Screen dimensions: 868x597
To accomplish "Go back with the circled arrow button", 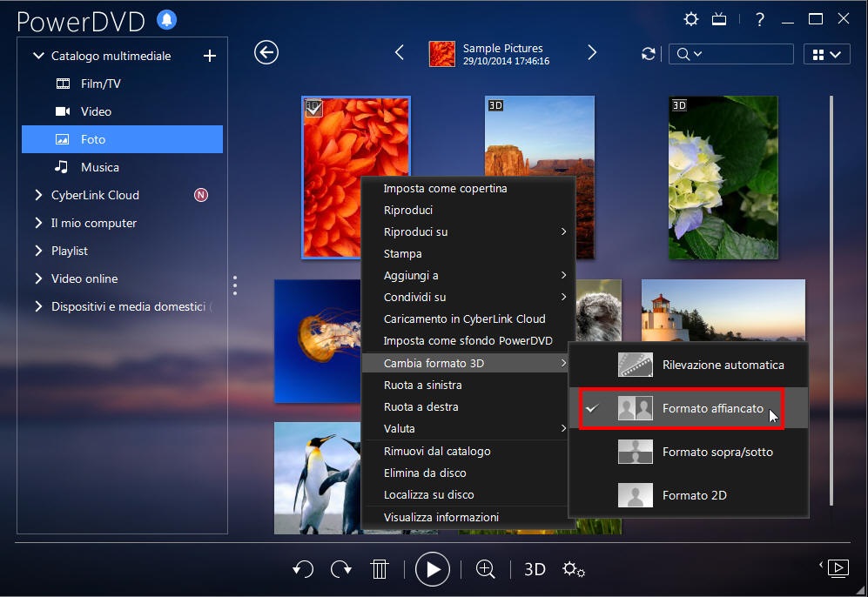I will pos(266,52).
